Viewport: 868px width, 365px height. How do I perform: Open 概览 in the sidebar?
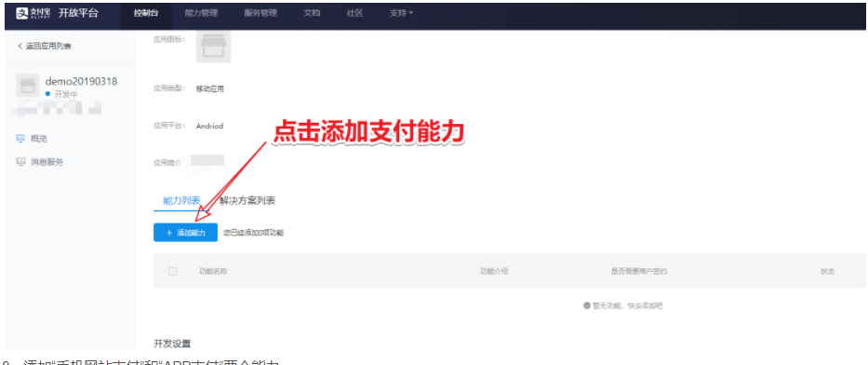(x=39, y=139)
